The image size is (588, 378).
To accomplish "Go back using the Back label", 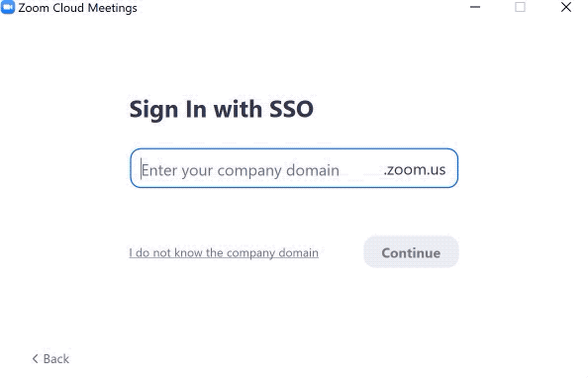I will pos(56,359).
